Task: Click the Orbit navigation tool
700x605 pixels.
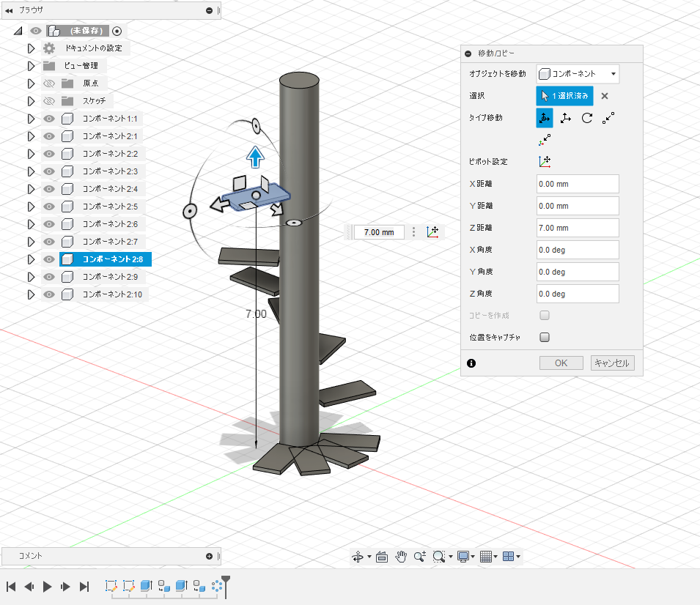Action: click(358, 557)
